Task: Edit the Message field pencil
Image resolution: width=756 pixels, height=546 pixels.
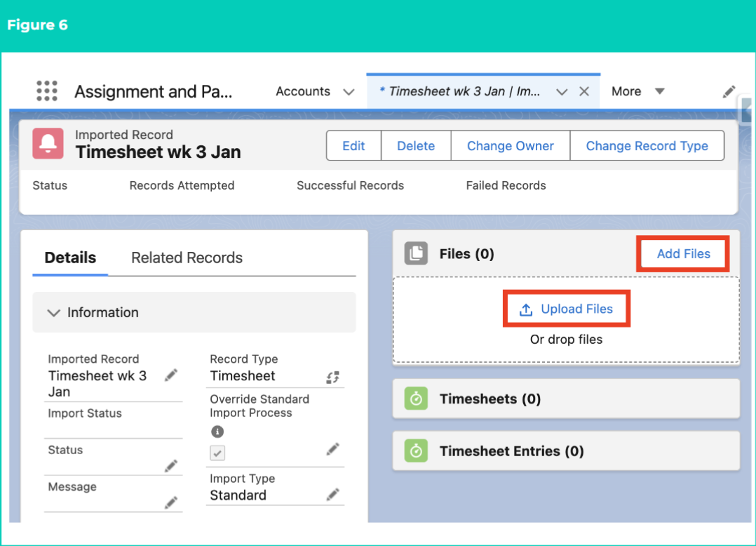Action: [170, 502]
